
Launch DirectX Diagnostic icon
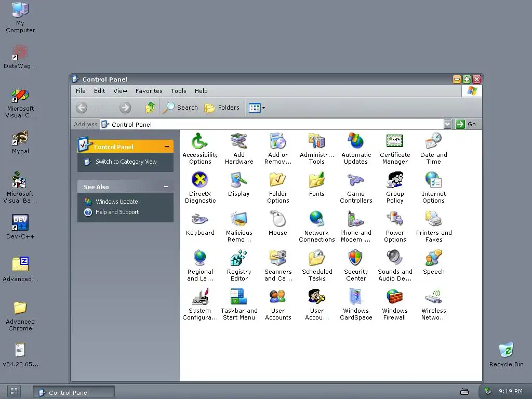pyautogui.click(x=200, y=188)
